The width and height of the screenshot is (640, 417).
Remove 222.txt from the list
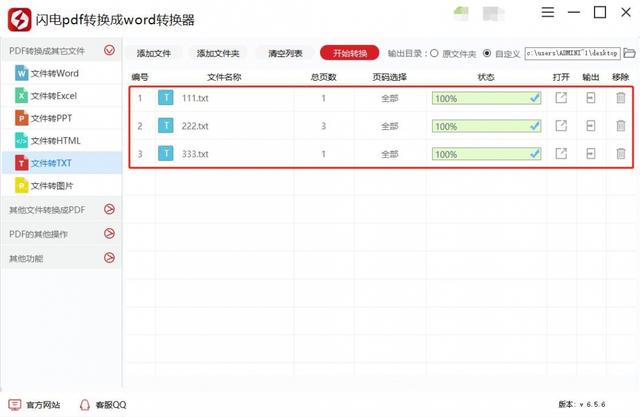[x=620, y=126]
